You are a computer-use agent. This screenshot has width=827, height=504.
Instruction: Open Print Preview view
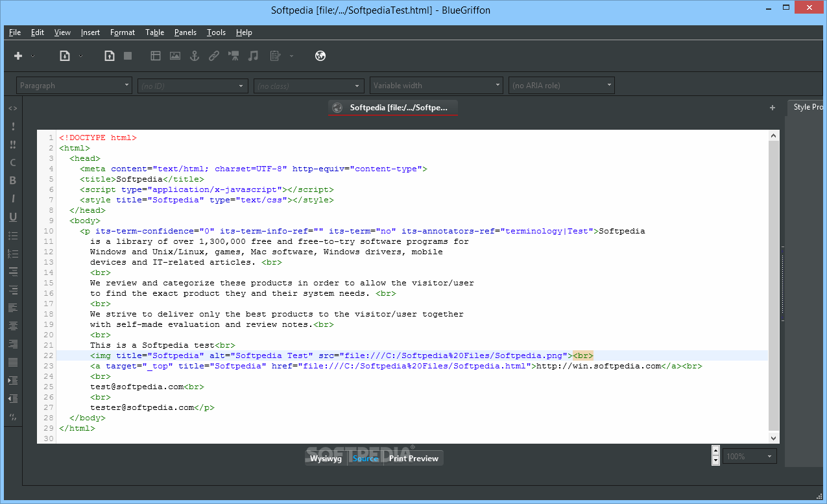(414, 458)
